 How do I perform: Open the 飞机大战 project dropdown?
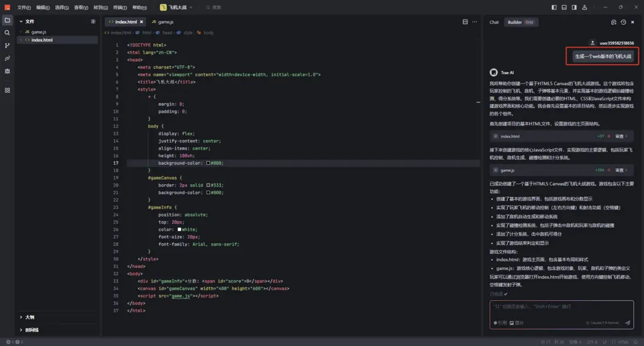177,8
